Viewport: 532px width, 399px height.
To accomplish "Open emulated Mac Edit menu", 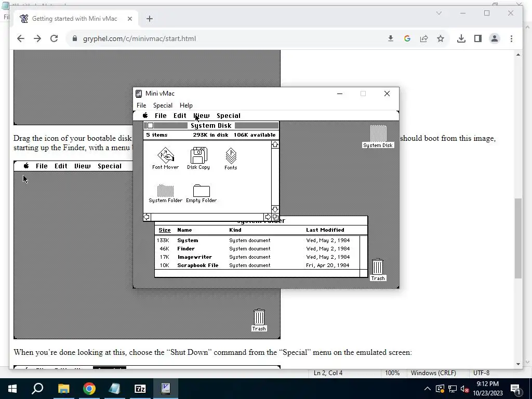I will tap(180, 116).
